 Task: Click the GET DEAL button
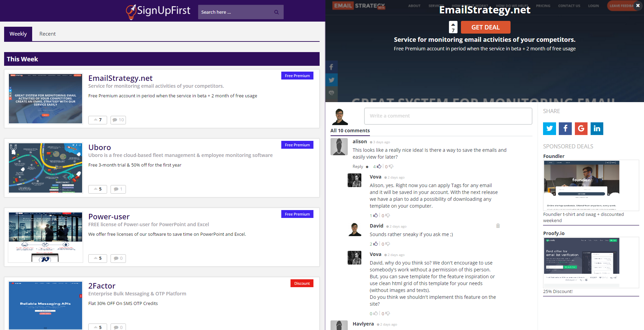(x=486, y=27)
